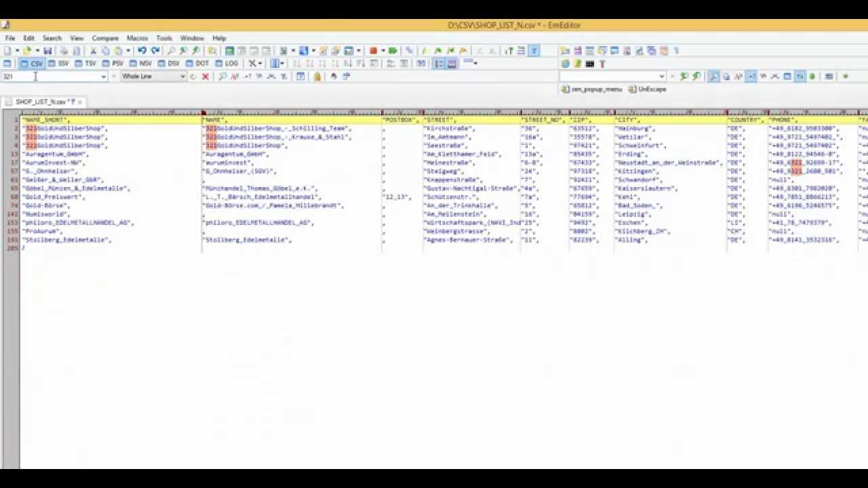
Task: Click the cell "Kaiserslautern"
Action: tap(646, 188)
